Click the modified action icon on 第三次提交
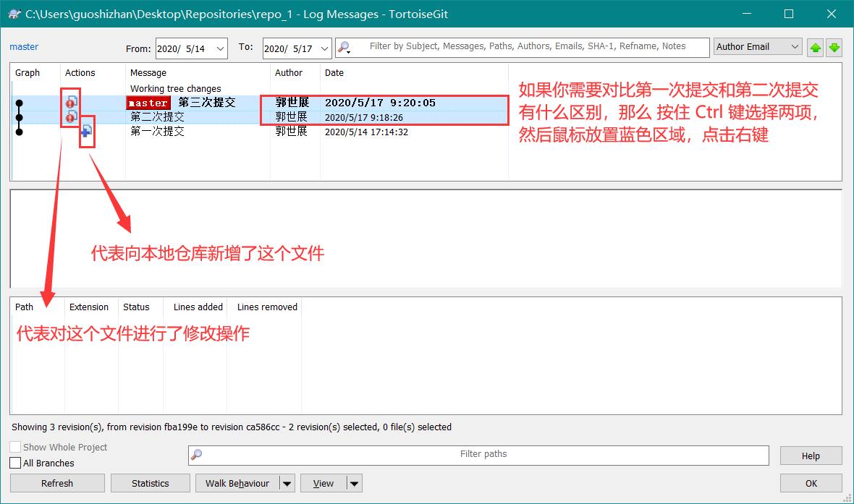The height and width of the screenshot is (504, 854). coord(72,102)
